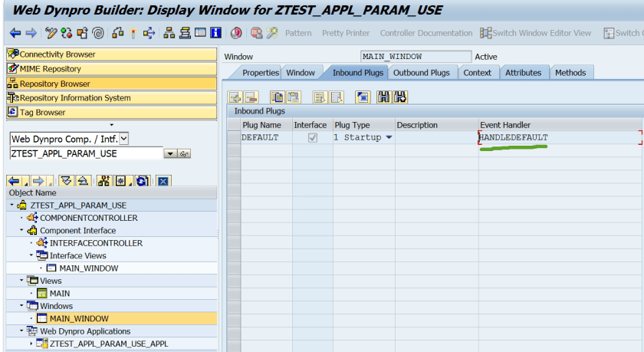644x352 pixels.
Task: Collapse the Windows tree node
Action: coord(21,305)
